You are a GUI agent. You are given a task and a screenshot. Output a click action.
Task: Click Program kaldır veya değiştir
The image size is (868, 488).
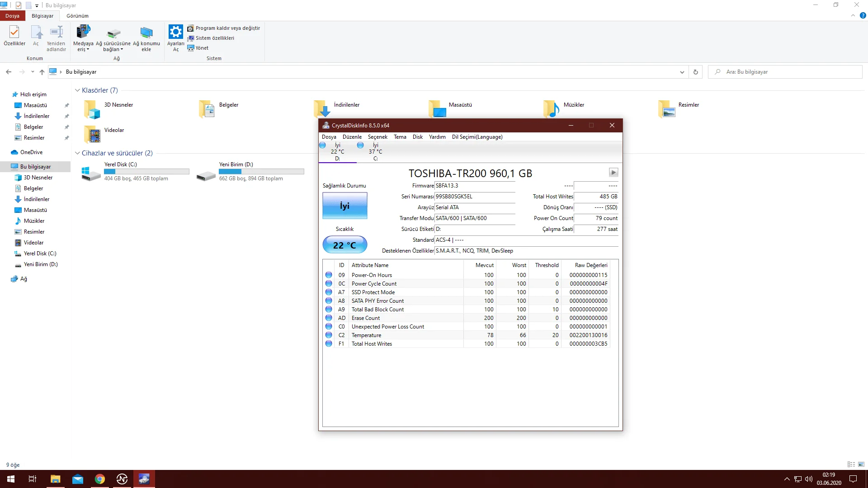[x=224, y=28]
